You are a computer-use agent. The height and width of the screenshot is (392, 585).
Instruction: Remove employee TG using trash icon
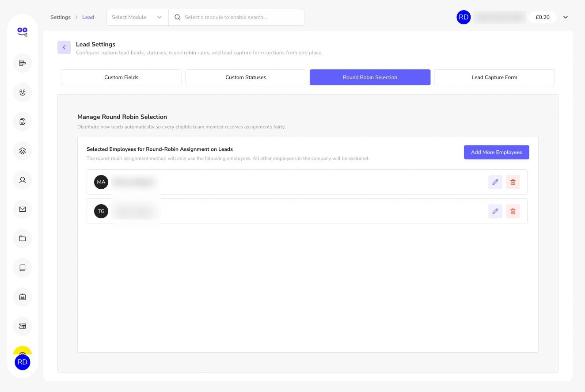(513, 211)
